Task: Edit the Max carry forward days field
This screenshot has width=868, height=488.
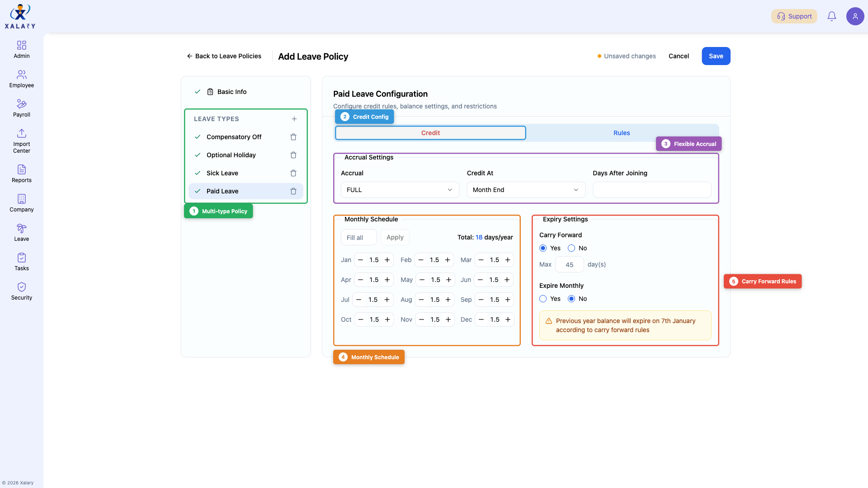Action: coord(569,264)
